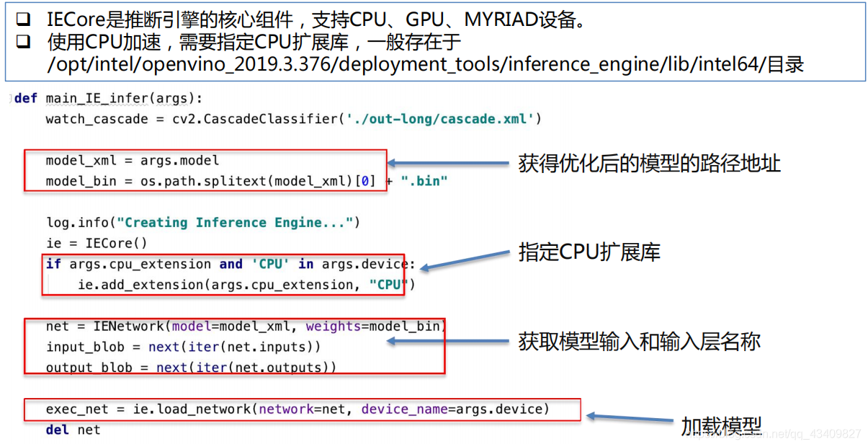The height and width of the screenshot is (447, 868).
Task: Click the 'ie.add_extension(args.cpu_extension' line
Action: click(x=246, y=285)
